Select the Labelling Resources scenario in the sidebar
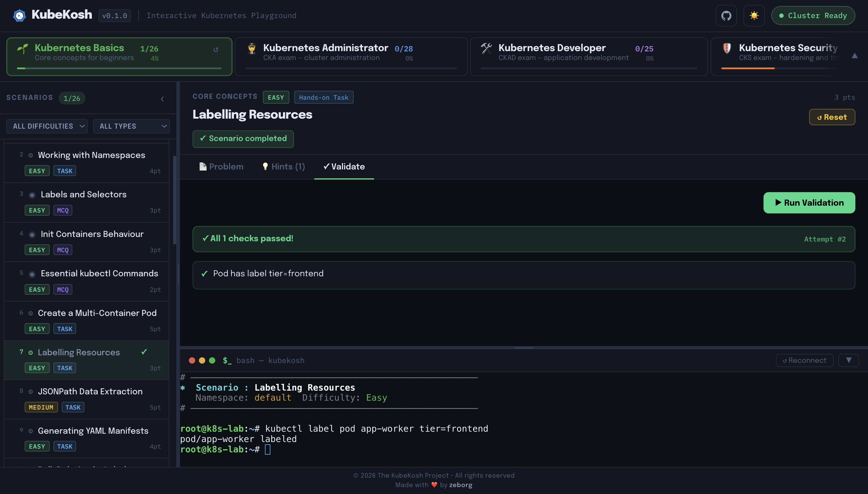 coord(86,360)
